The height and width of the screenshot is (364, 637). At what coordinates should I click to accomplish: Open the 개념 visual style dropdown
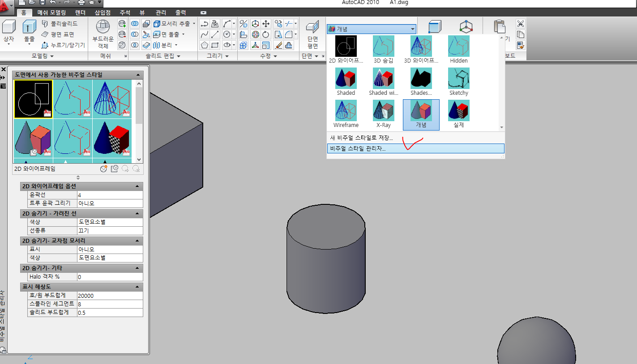[372, 29]
